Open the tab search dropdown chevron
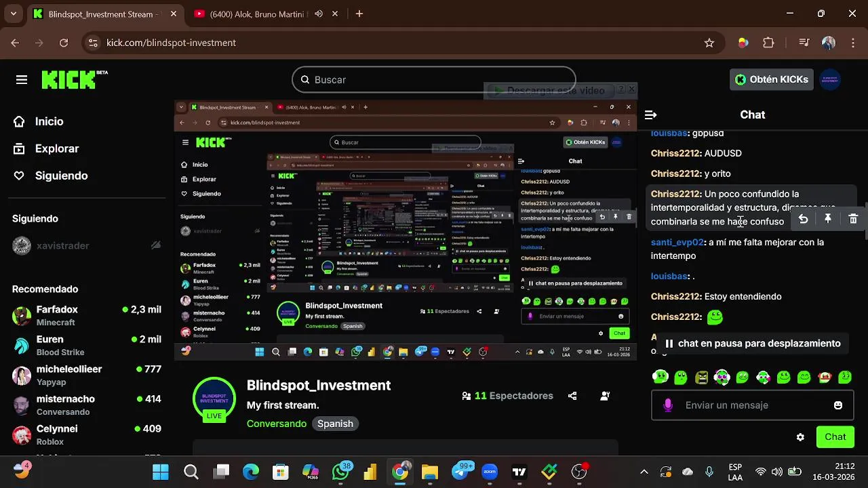The height and width of the screenshot is (488, 868). (13, 14)
